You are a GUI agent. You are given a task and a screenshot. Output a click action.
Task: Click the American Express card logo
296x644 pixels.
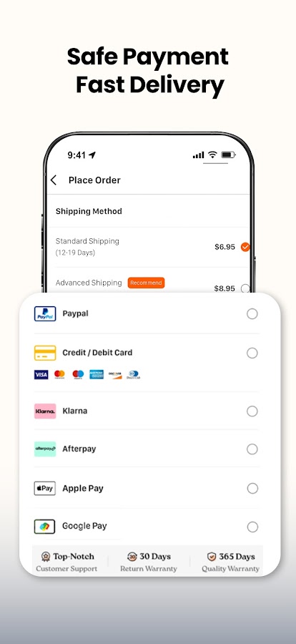(x=97, y=374)
